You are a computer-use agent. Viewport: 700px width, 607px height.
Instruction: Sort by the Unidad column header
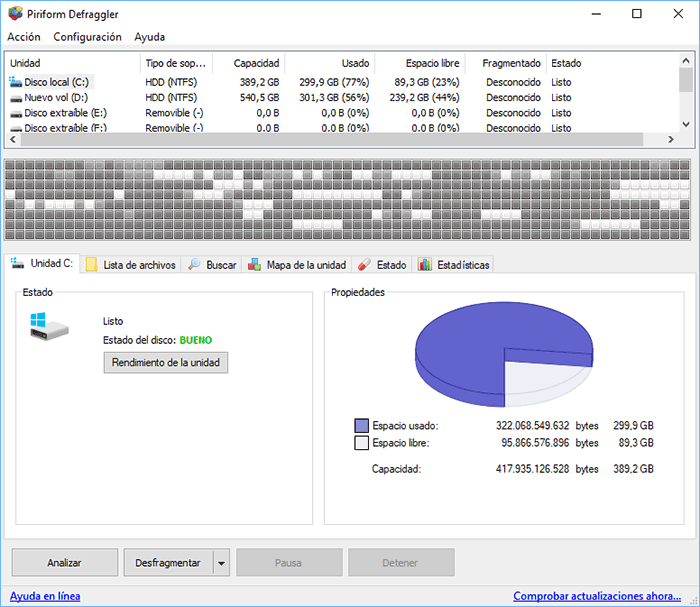(73, 63)
